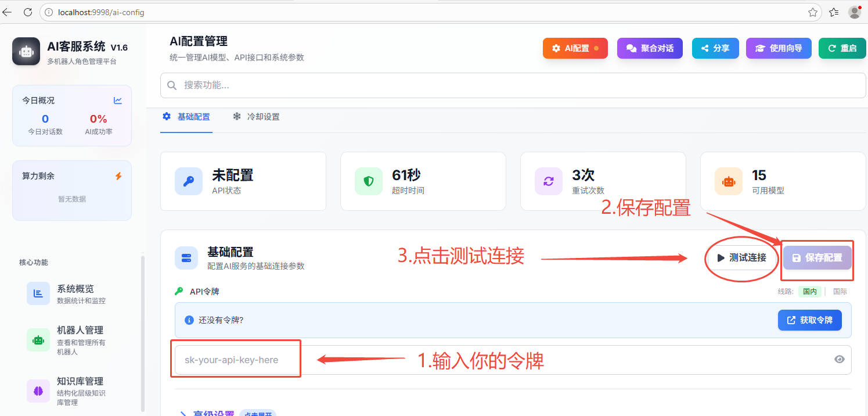Click the robot logo icon beside AI客服系统

tap(26, 52)
